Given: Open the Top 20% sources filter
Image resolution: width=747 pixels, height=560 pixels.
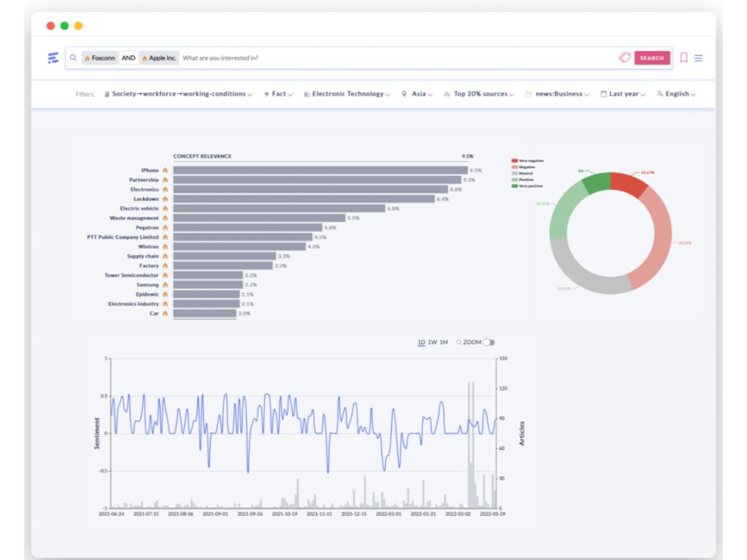Looking at the screenshot, I should 479,94.
